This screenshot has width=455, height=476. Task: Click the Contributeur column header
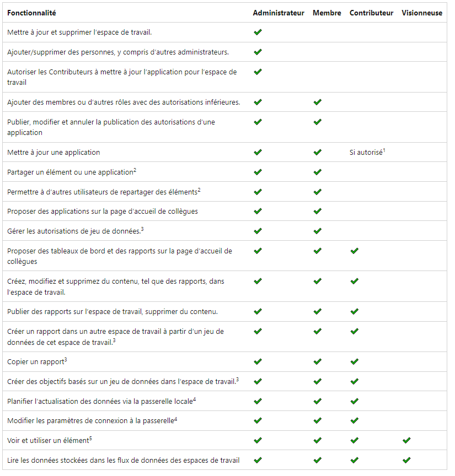point(371,13)
